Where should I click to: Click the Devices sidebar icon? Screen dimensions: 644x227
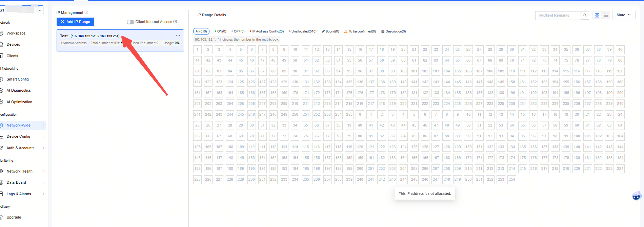pos(1,44)
